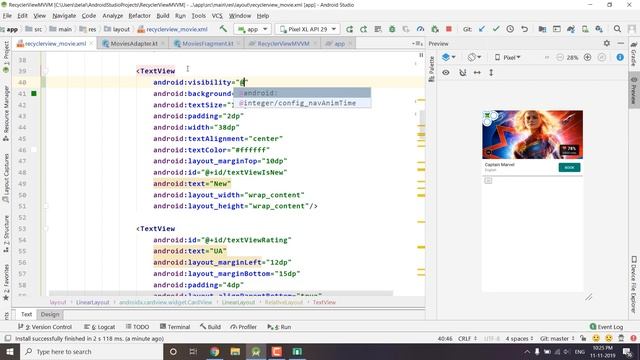The width and height of the screenshot is (640, 360).
Task: Click the Search Everywhere magnifier icon
Action: point(617,29)
